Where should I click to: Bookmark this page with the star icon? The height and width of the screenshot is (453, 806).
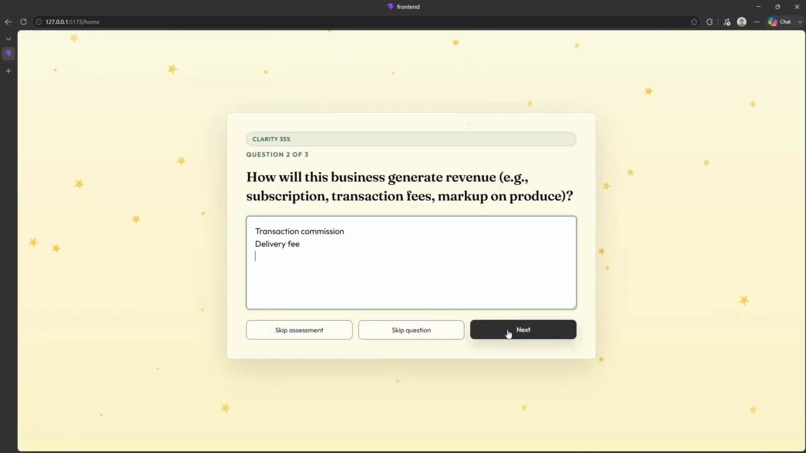pos(694,22)
